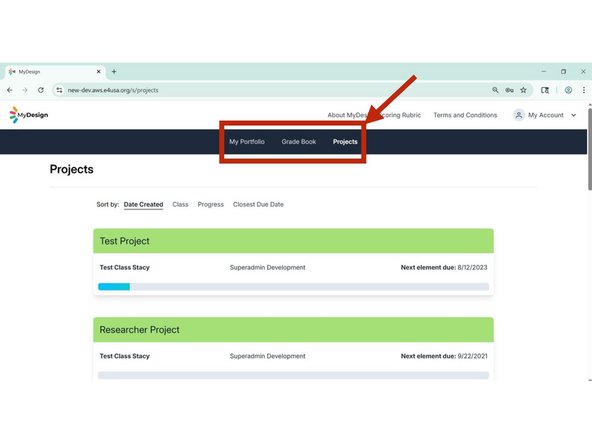Image resolution: width=592 pixels, height=444 pixels.
Task: Click the MyDesign logo
Action: tap(29, 115)
